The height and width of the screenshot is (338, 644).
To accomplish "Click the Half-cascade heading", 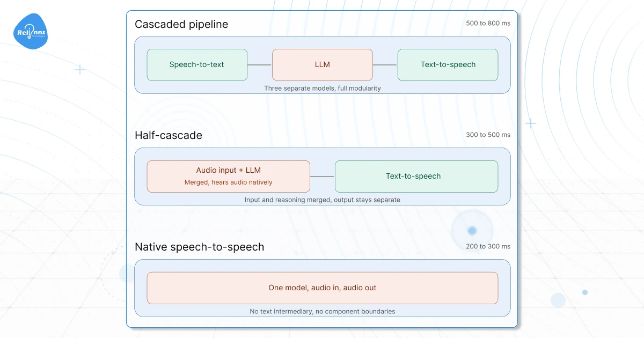I will pyautogui.click(x=169, y=136).
